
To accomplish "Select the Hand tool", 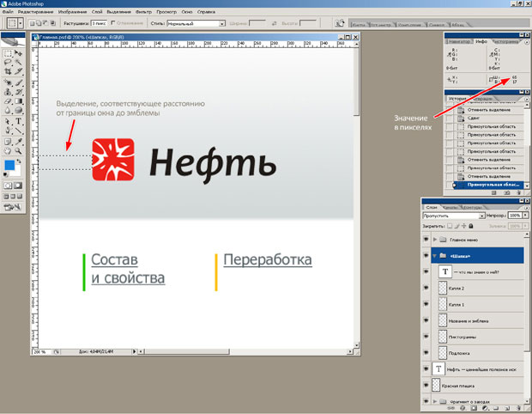I will [8, 152].
